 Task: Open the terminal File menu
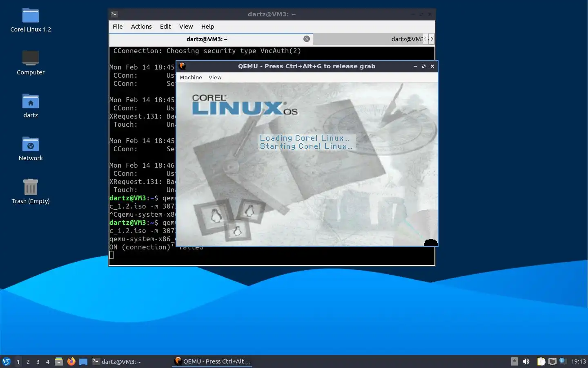[x=118, y=27]
